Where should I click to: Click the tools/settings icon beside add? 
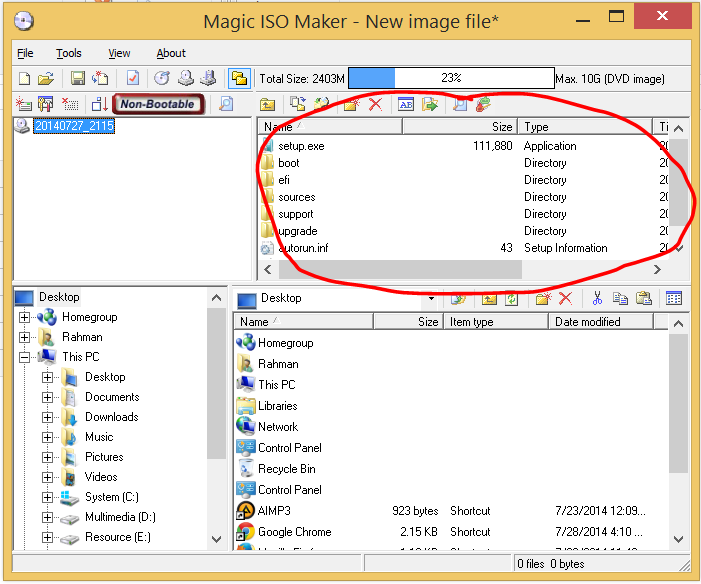click(x=46, y=104)
